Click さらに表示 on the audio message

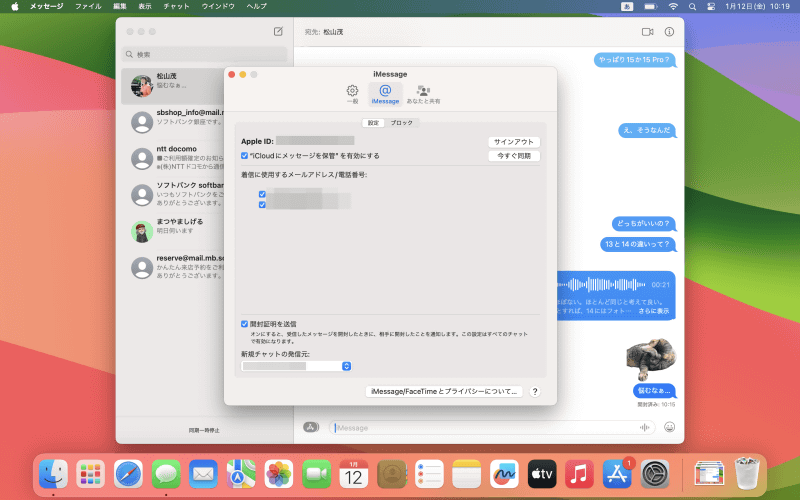click(654, 311)
